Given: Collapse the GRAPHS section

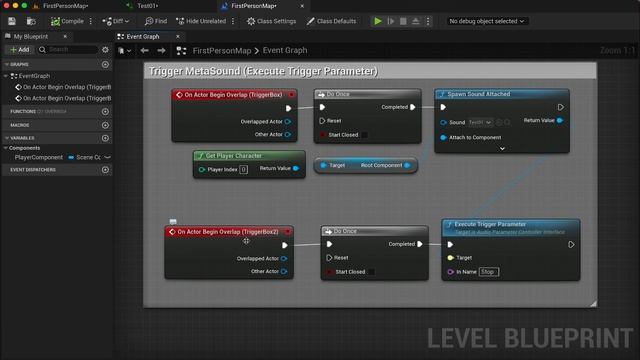Looking at the screenshot, I should click(7, 64).
